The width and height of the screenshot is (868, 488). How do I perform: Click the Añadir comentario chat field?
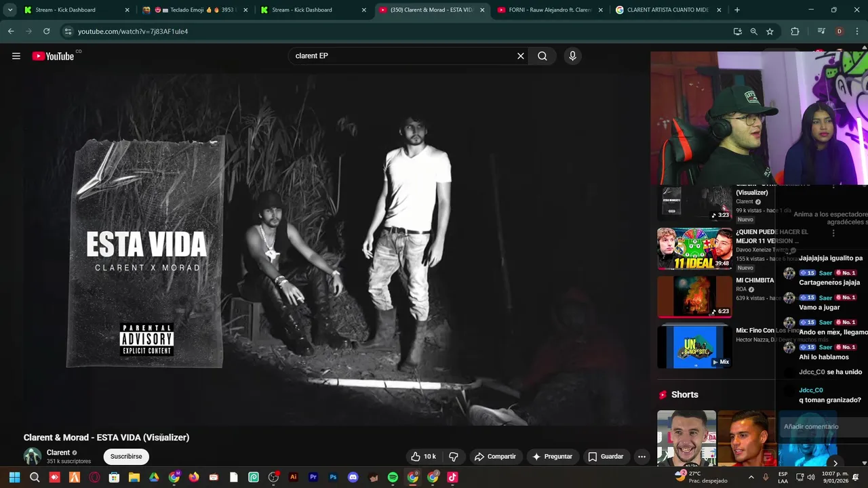823,427
